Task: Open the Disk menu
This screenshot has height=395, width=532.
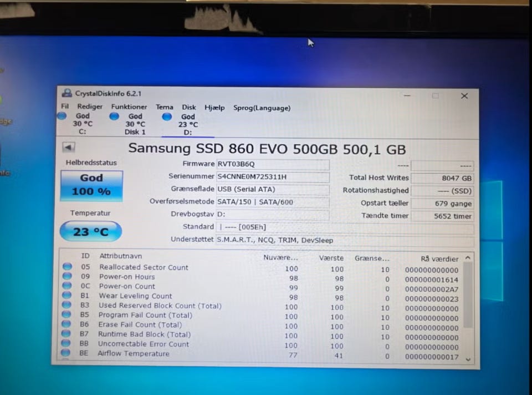Action: pos(188,107)
